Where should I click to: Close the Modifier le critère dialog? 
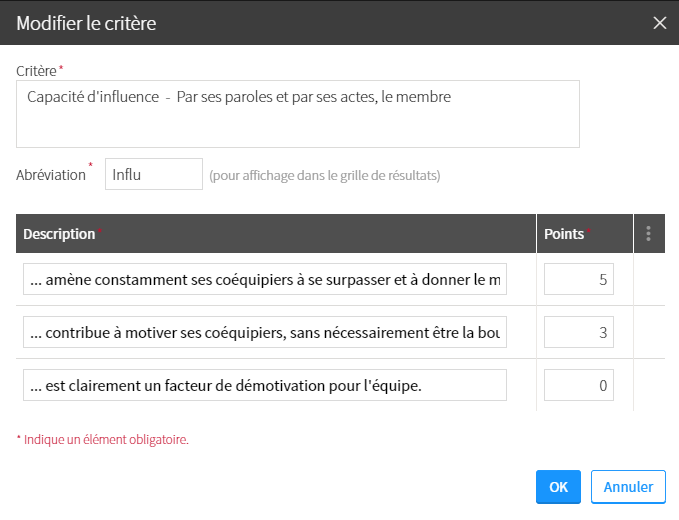[660, 23]
